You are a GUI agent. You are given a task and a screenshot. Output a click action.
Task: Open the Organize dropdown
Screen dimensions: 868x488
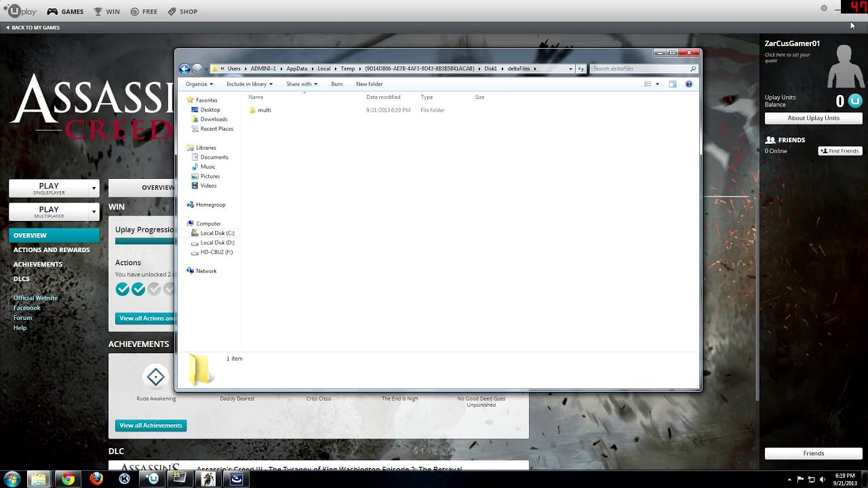[x=199, y=84]
